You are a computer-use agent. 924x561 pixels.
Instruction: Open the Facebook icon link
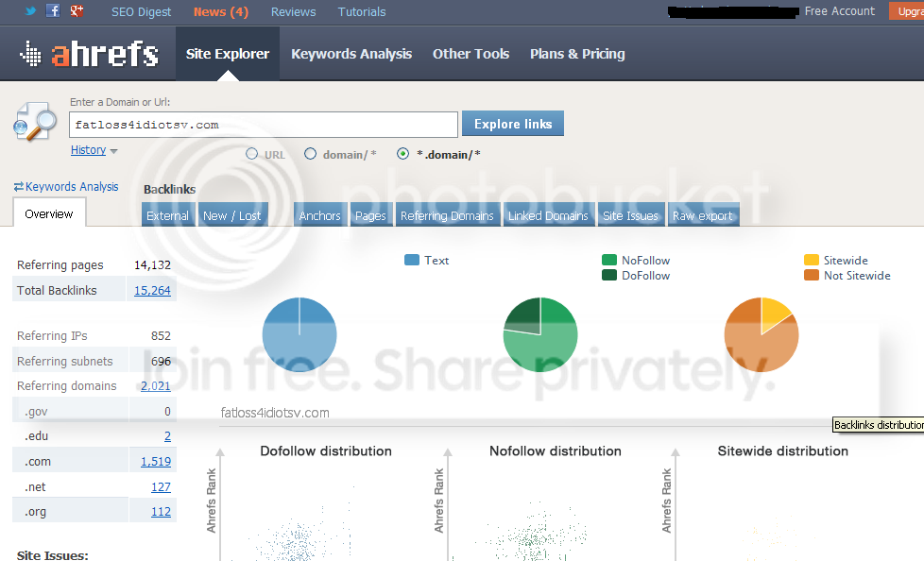(x=53, y=10)
